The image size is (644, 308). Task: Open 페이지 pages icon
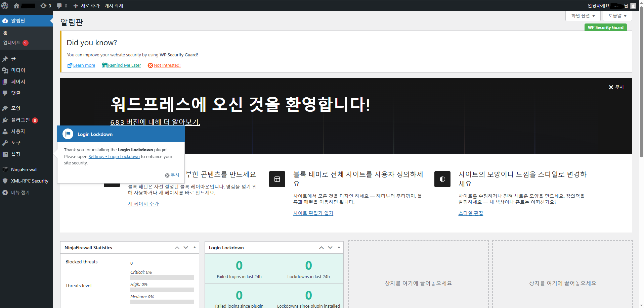(x=5, y=82)
